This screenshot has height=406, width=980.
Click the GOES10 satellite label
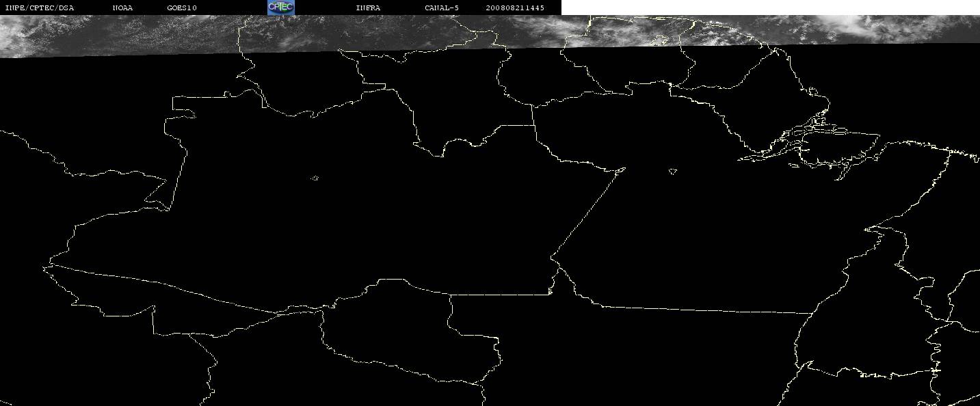coord(182,8)
